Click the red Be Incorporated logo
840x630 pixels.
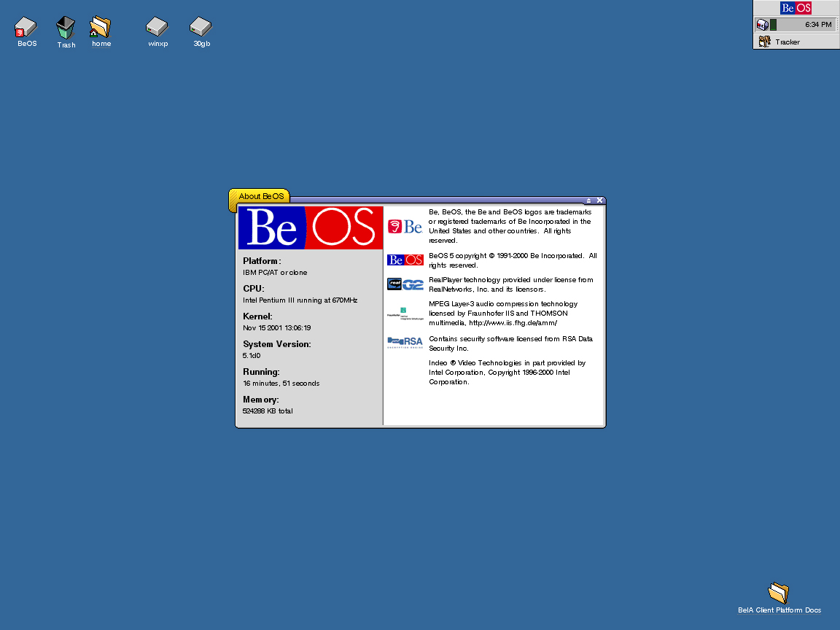pos(405,227)
